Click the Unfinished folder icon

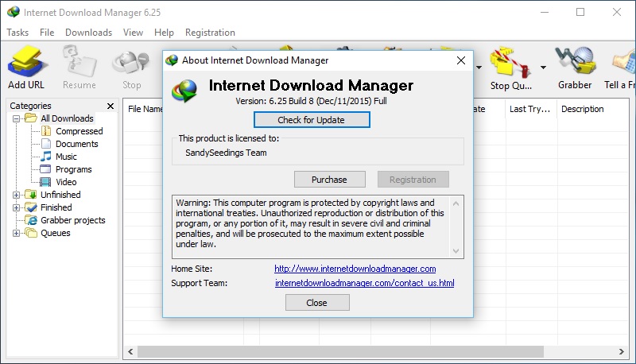click(x=31, y=195)
